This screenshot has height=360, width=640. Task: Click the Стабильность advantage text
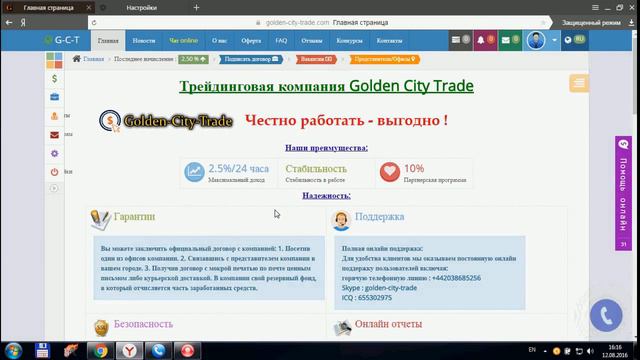[316, 169]
